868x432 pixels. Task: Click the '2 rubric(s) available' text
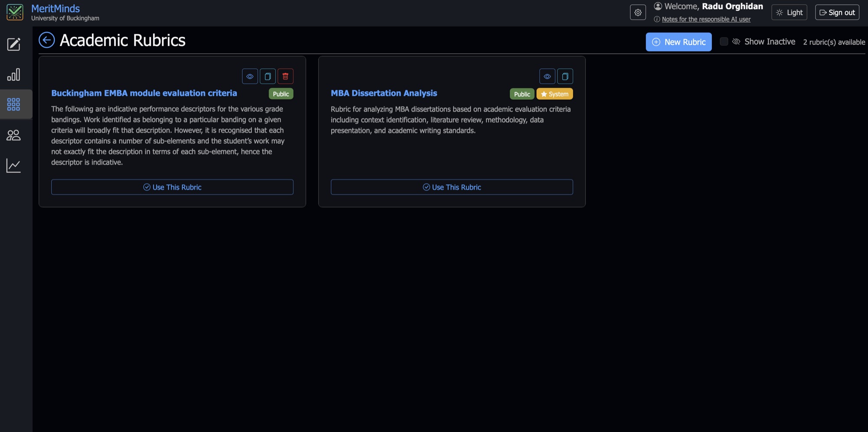[834, 42]
